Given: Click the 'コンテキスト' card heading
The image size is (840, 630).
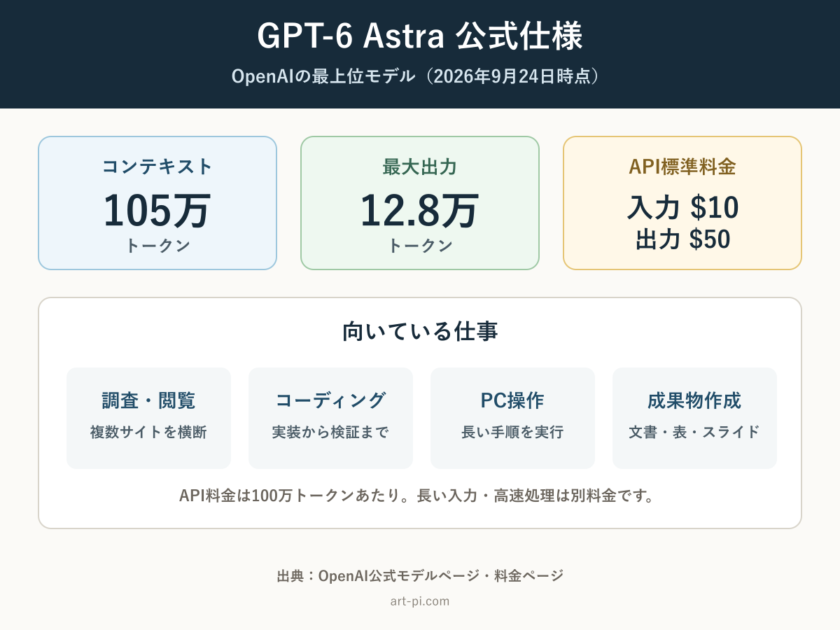Looking at the screenshot, I should tap(157, 167).
